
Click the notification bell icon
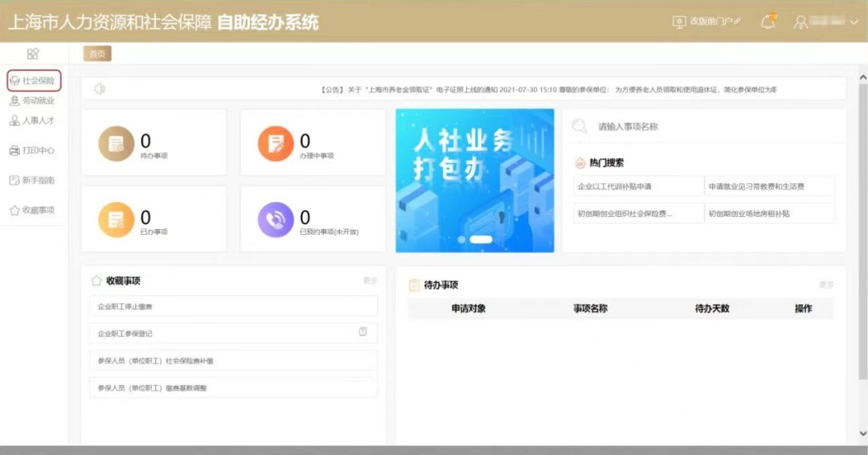tap(768, 23)
